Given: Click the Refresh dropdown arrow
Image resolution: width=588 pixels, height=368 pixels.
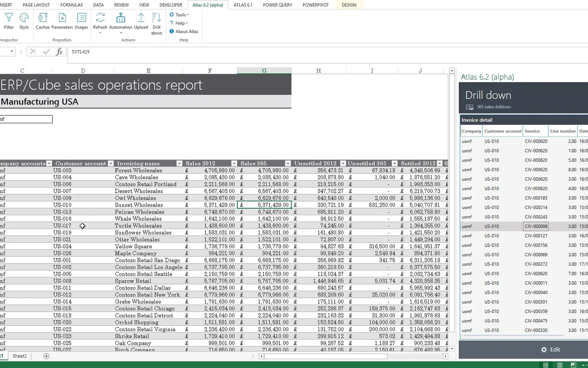Looking at the screenshot, I should 100,33.
